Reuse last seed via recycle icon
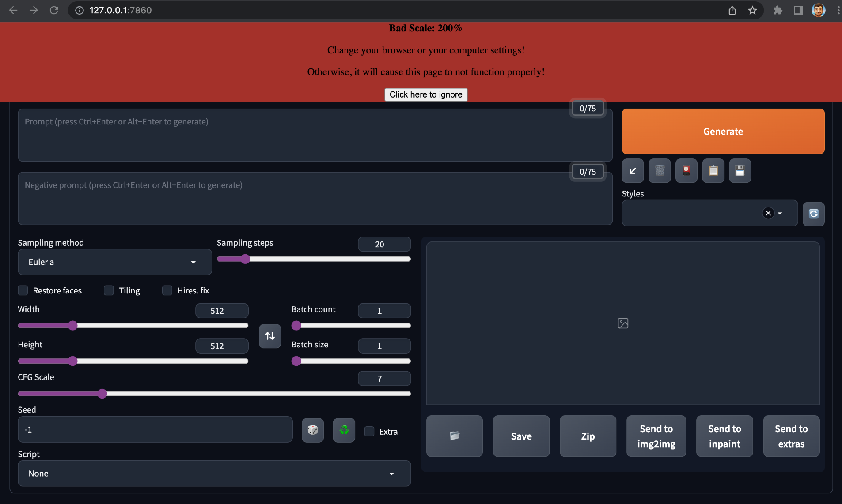The width and height of the screenshot is (842, 504). click(x=344, y=430)
